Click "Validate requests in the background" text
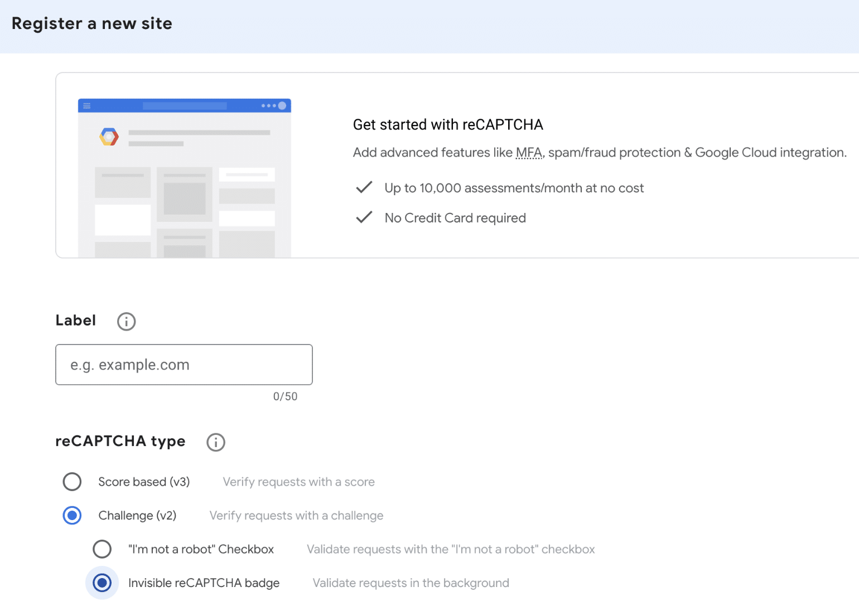This screenshot has height=616, width=859. 411,583
